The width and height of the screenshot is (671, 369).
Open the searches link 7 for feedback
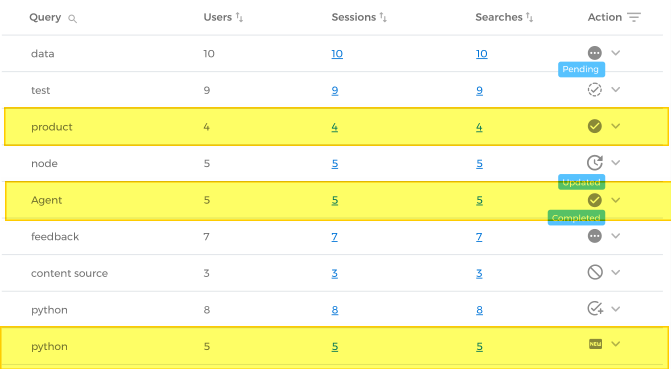[479, 237]
